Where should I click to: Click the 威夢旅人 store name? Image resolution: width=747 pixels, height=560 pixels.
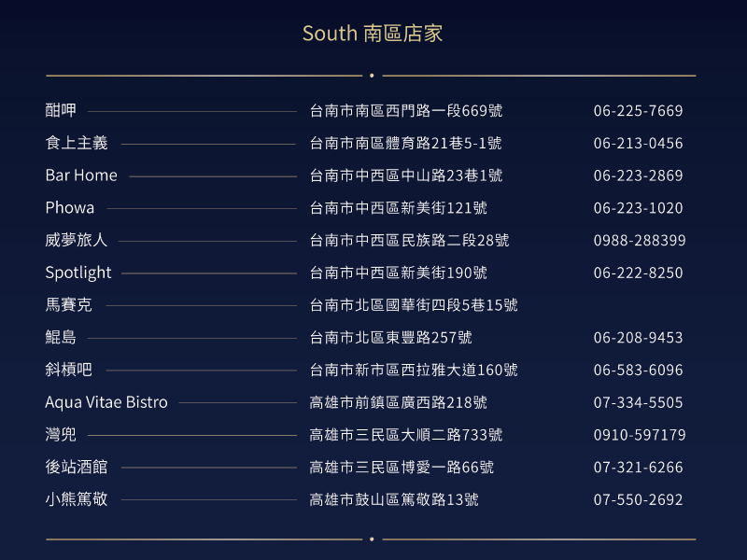[x=77, y=240]
